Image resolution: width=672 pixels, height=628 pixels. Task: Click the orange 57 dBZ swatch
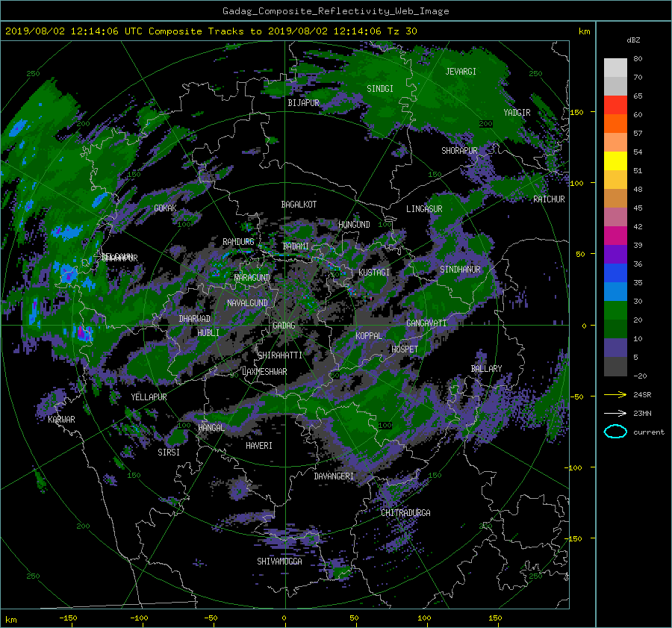pyautogui.click(x=615, y=123)
